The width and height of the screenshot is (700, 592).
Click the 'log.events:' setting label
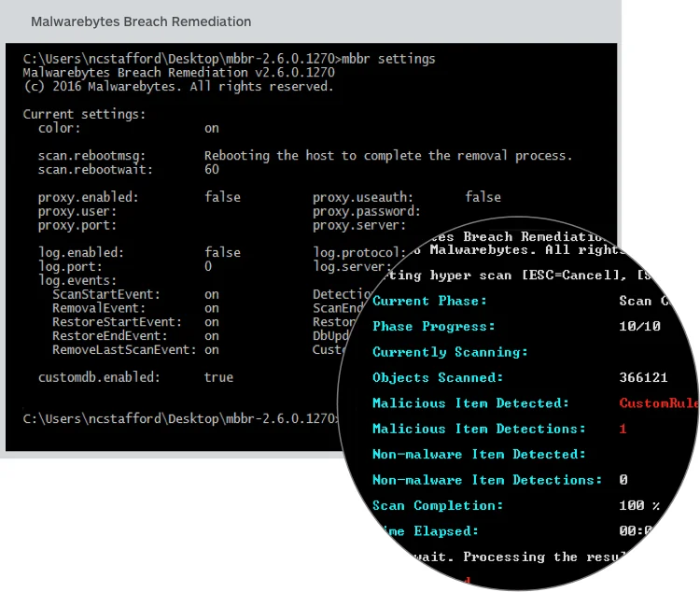pos(77,280)
